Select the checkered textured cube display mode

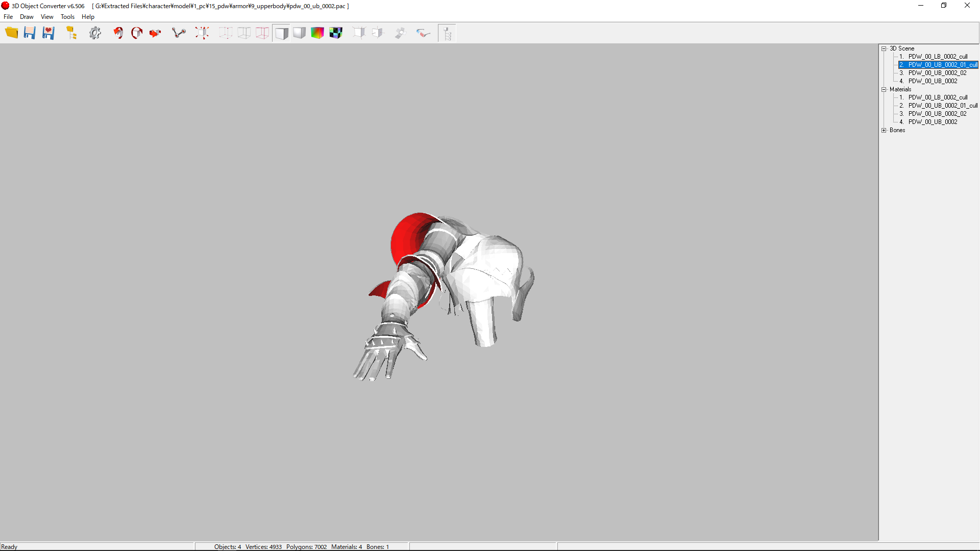point(336,33)
